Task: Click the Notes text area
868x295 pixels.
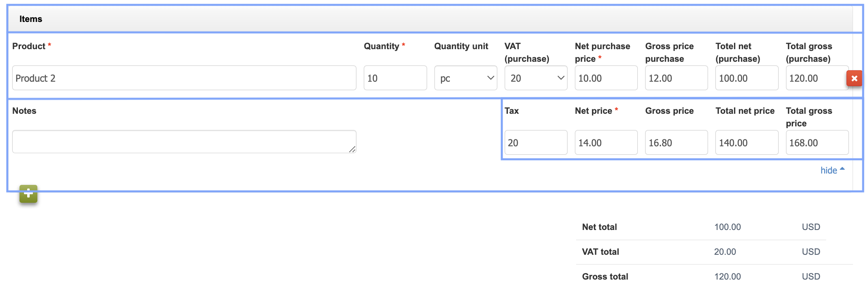Action: tap(184, 141)
